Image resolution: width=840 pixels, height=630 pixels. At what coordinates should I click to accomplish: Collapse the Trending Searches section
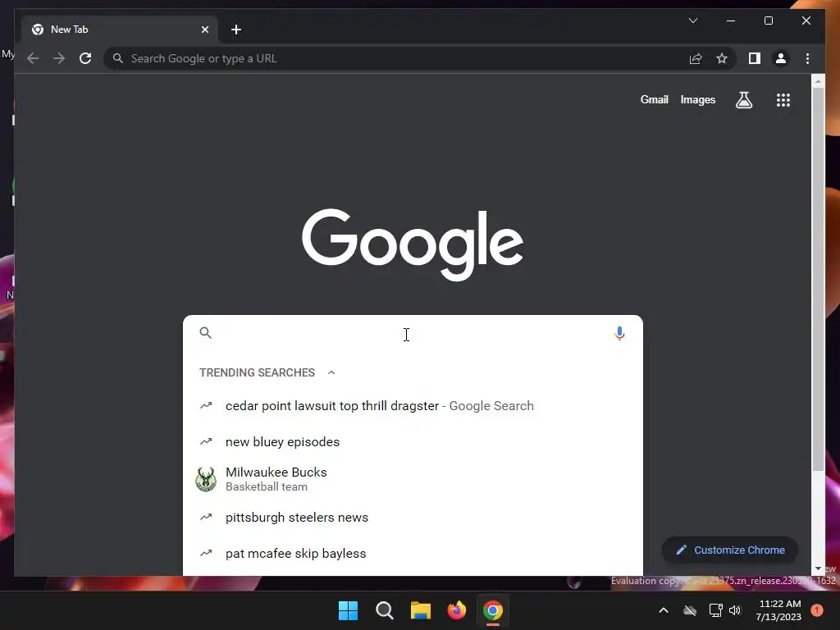click(x=331, y=372)
